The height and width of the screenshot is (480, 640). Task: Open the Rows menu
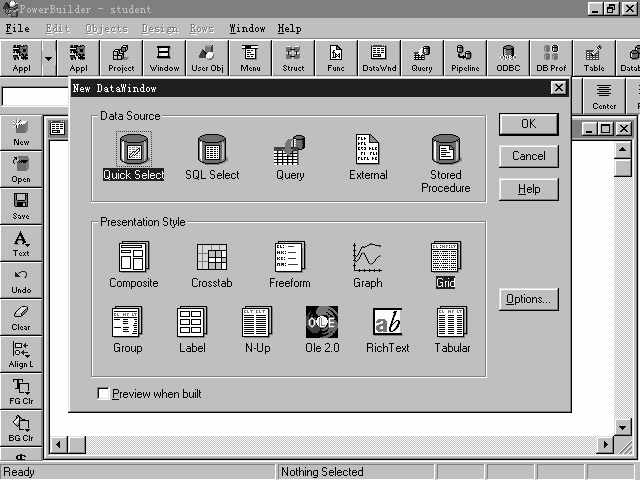(x=202, y=29)
